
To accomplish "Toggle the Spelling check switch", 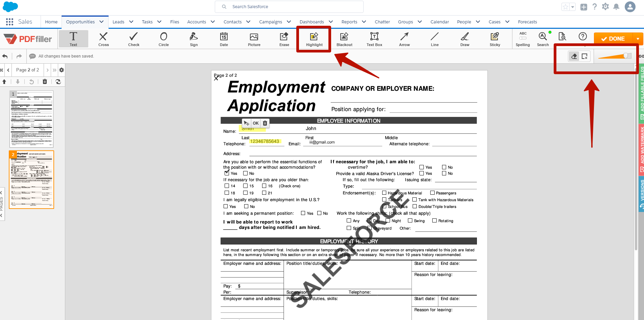I will click(x=523, y=38).
